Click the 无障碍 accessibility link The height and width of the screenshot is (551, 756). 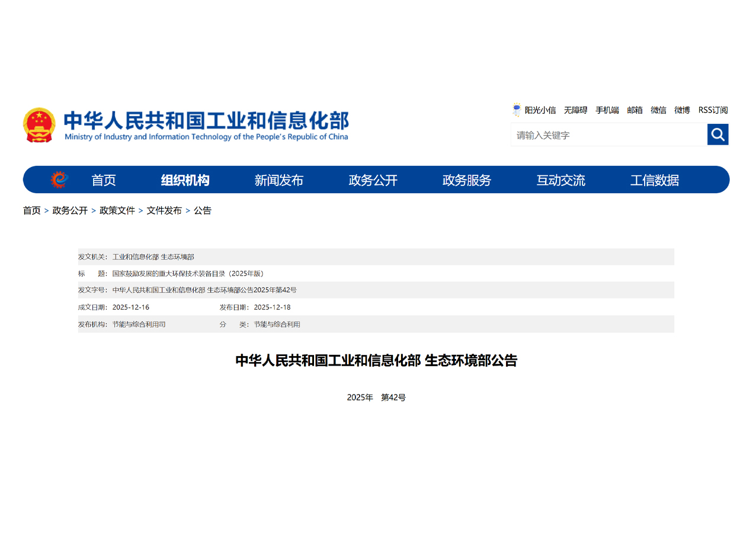click(x=575, y=110)
